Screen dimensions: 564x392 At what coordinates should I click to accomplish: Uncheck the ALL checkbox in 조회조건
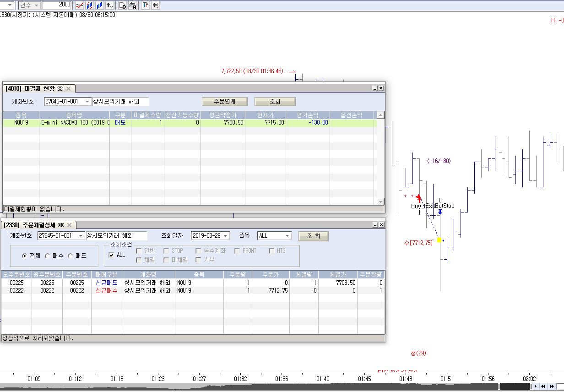[x=112, y=255]
